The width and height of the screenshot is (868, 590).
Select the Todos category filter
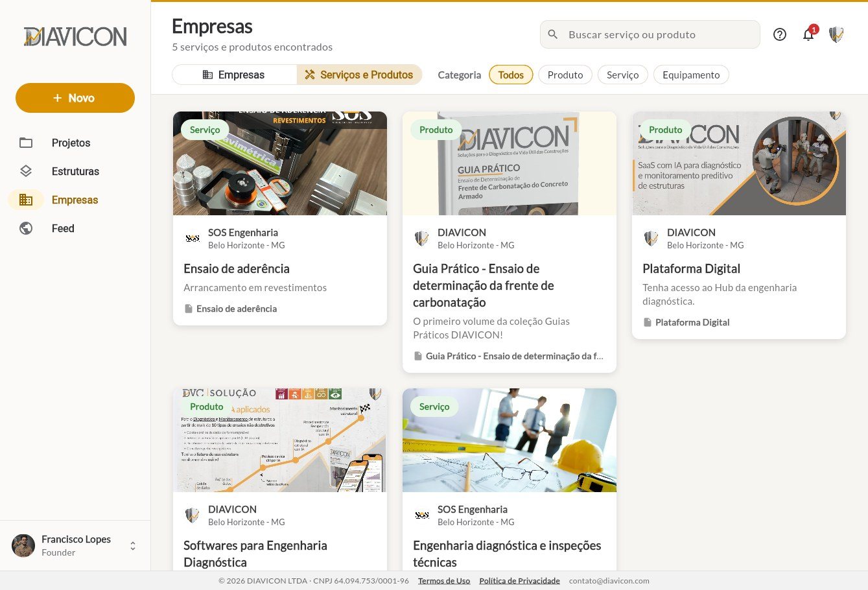click(x=511, y=75)
